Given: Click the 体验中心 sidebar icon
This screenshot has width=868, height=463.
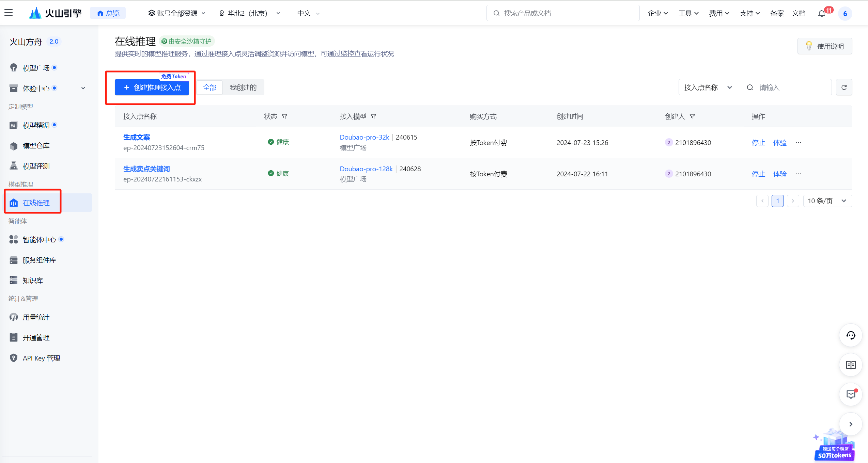Looking at the screenshot, I should pyautogui.click(x=14, y=88).
